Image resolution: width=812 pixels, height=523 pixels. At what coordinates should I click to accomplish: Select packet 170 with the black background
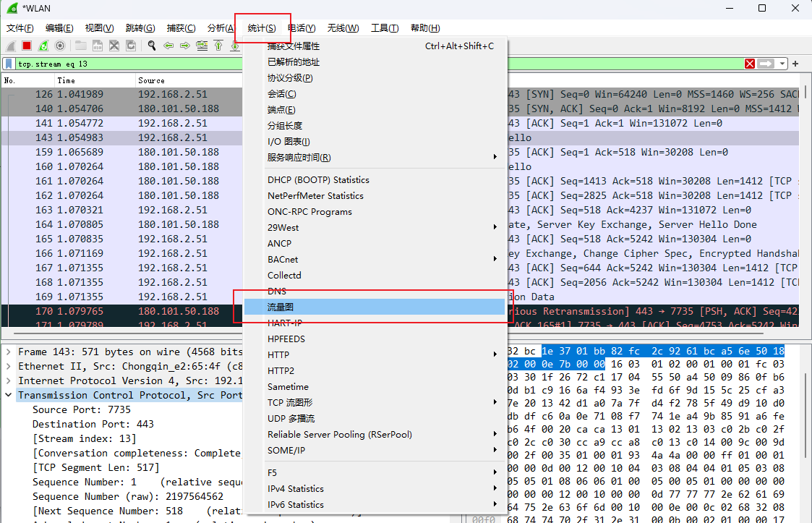point(122,312)
